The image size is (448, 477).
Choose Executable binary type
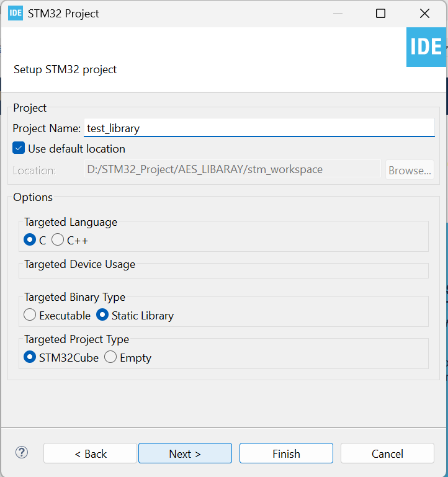pos(30,314)
